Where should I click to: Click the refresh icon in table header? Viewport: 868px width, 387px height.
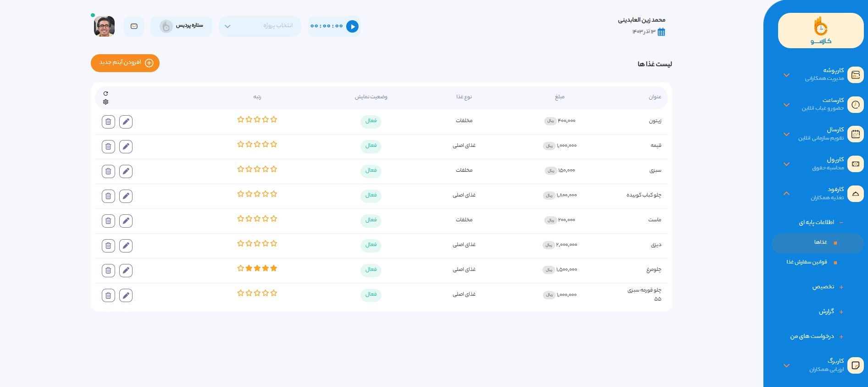105,93
